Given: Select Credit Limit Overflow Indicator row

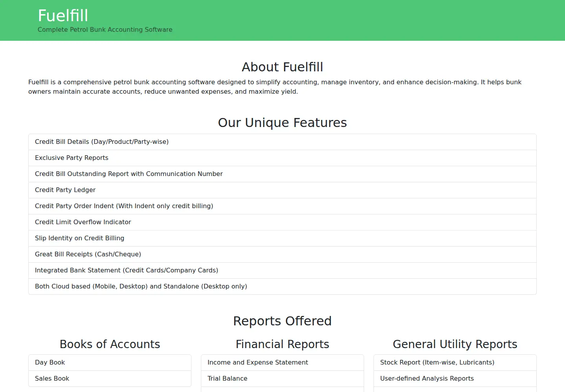Looking at the screenshot, I should (282, 222).
